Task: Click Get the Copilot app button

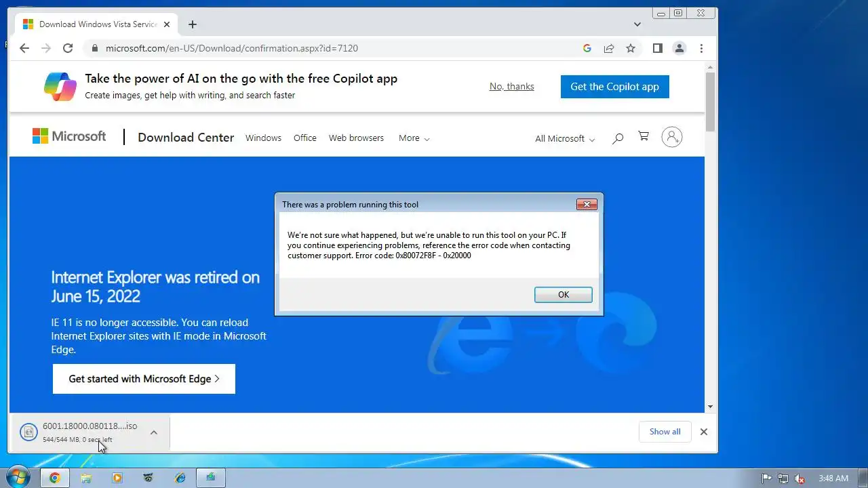Action: coord(615,86)
